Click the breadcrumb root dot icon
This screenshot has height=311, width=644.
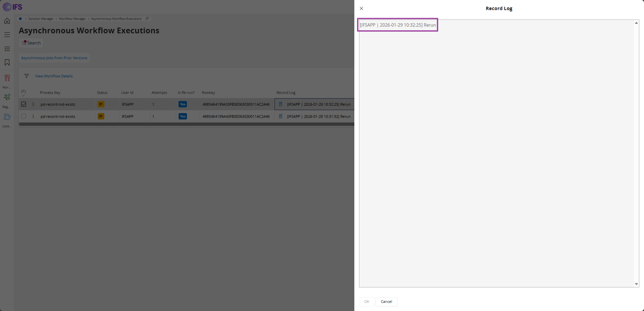point(21,19)
